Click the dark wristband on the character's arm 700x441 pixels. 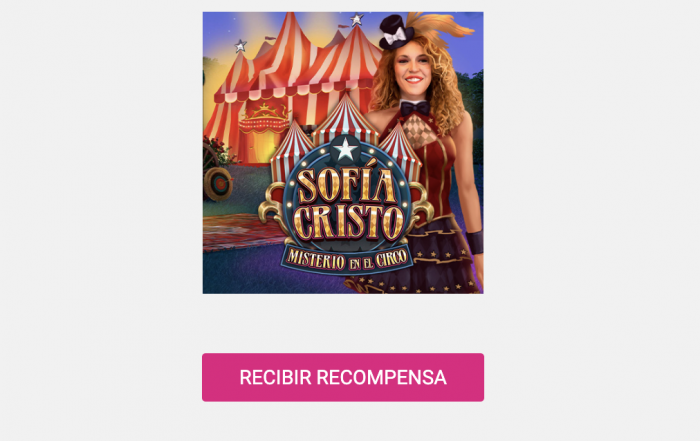click(475, 242)
